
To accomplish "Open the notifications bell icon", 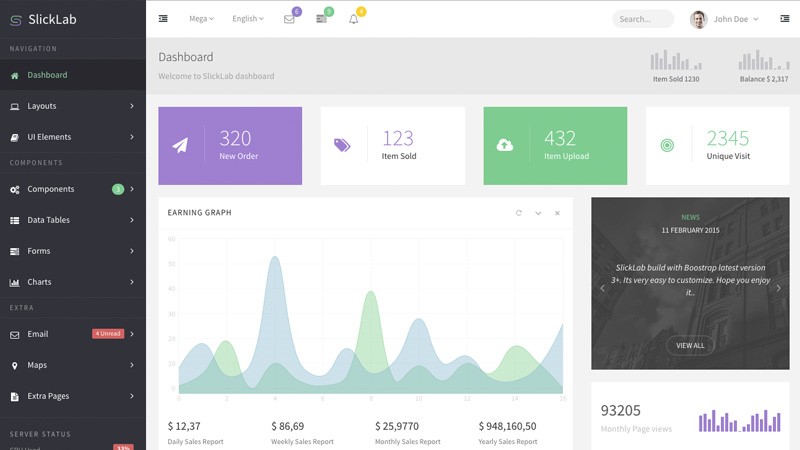I will [x=353, y=19].
